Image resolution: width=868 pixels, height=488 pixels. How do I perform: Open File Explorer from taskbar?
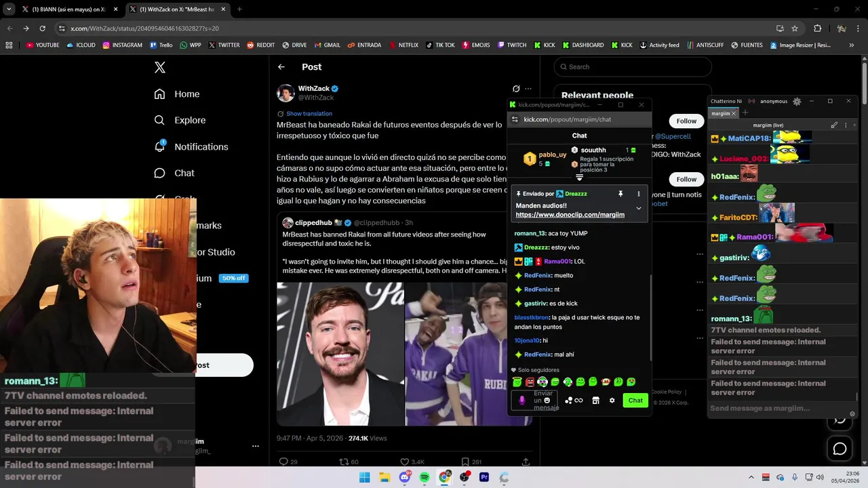[x=384, y=477]
